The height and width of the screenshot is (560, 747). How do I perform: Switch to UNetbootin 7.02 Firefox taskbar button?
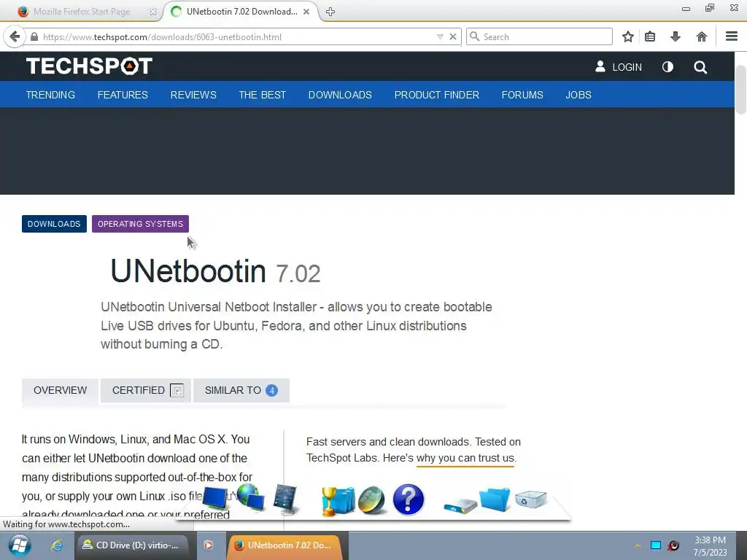[x=285, y=545]
